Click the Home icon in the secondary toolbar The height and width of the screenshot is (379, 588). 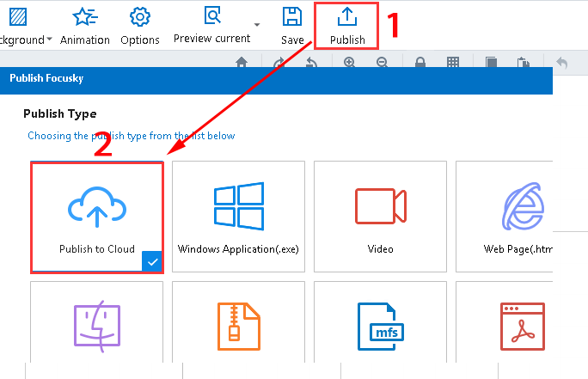coord(242,62)
